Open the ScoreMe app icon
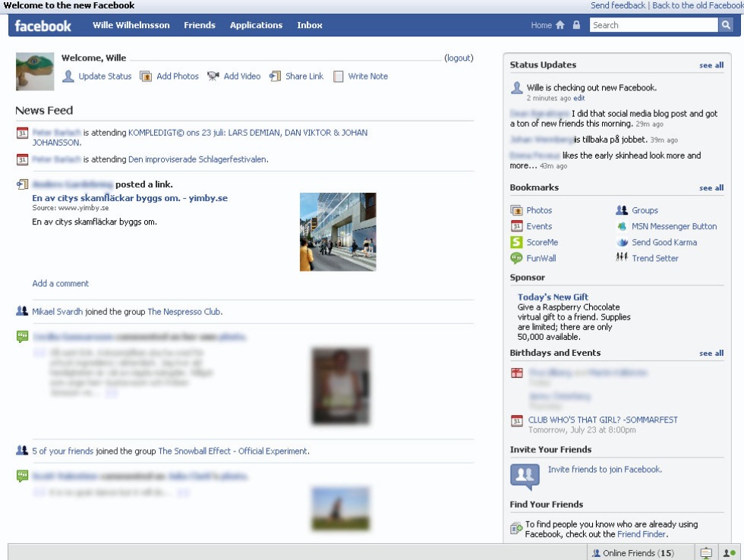Viewport: 744px width, 560px height. click(516, 242)
